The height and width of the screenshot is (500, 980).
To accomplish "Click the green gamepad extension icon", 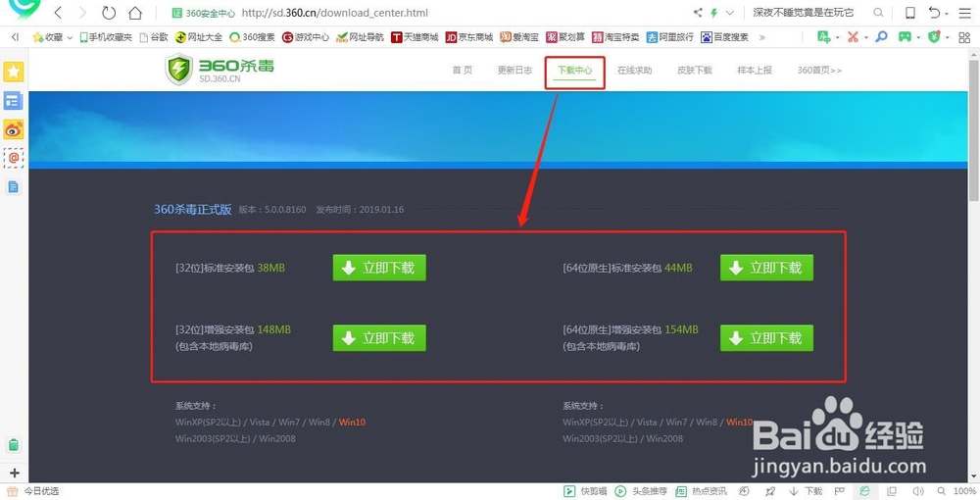I will (905, 37).
